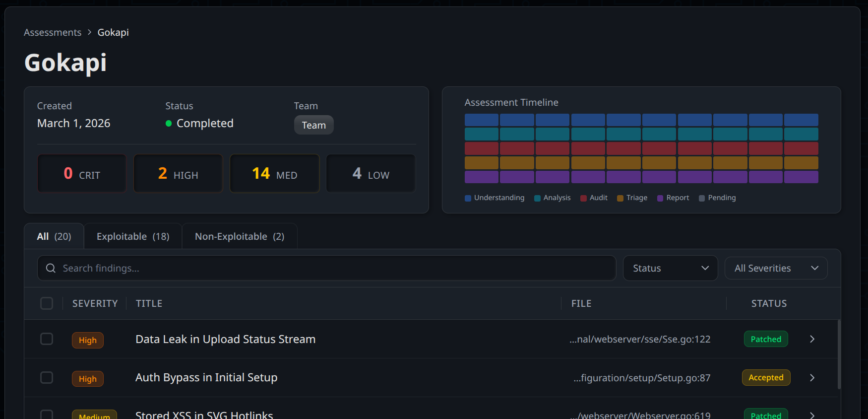868x419 pixels.
Task: Open details arrow for Auth Bypass finding
Action: (x=812, y=378)
